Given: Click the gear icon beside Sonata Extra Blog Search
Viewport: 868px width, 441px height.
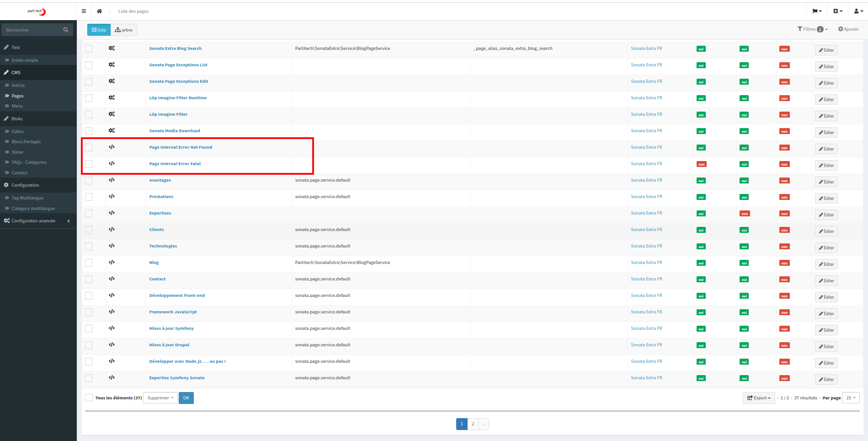Looking at the screenshot, I should [x=112, y=48].
